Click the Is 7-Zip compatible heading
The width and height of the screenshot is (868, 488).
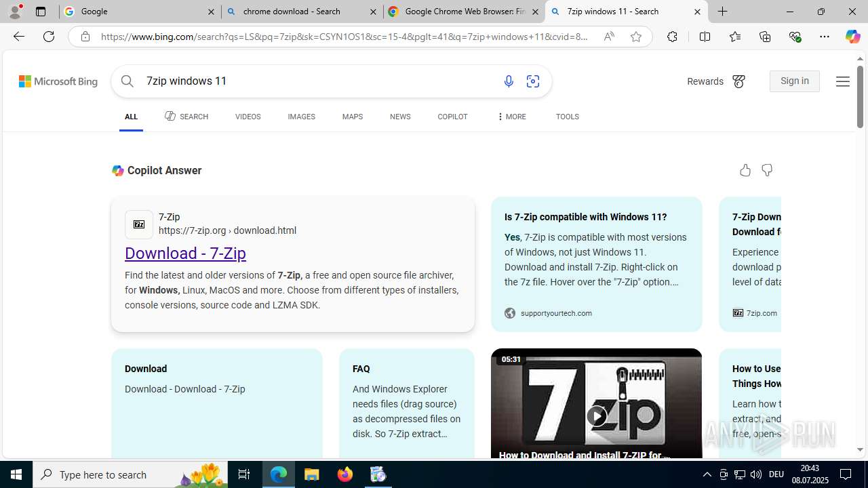[x=585, y=217]
